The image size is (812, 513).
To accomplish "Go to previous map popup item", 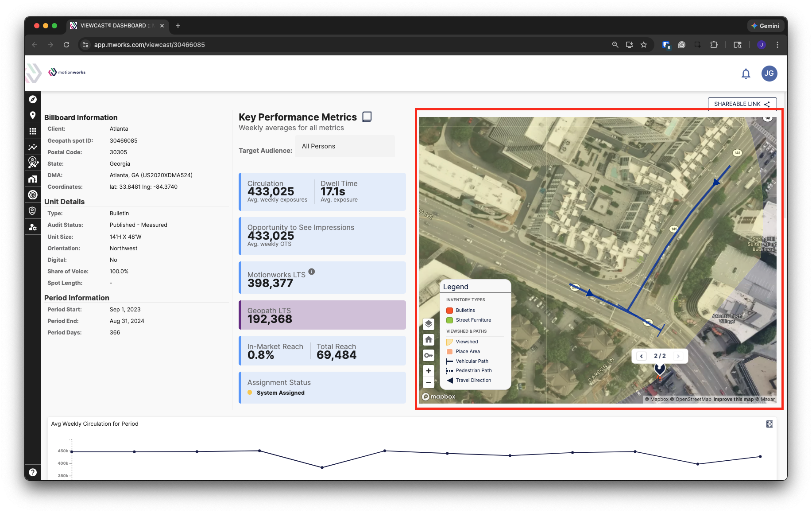I will click(642, 356).
